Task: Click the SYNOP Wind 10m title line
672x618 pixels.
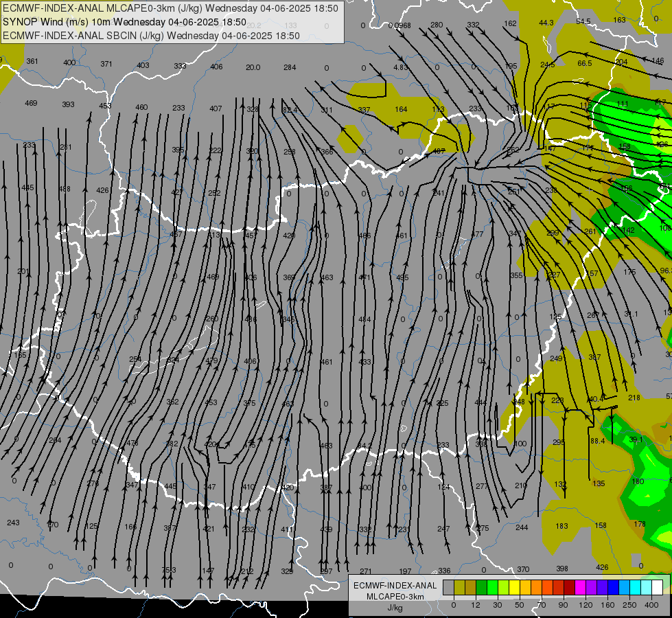Action: [x=124, y=22]
